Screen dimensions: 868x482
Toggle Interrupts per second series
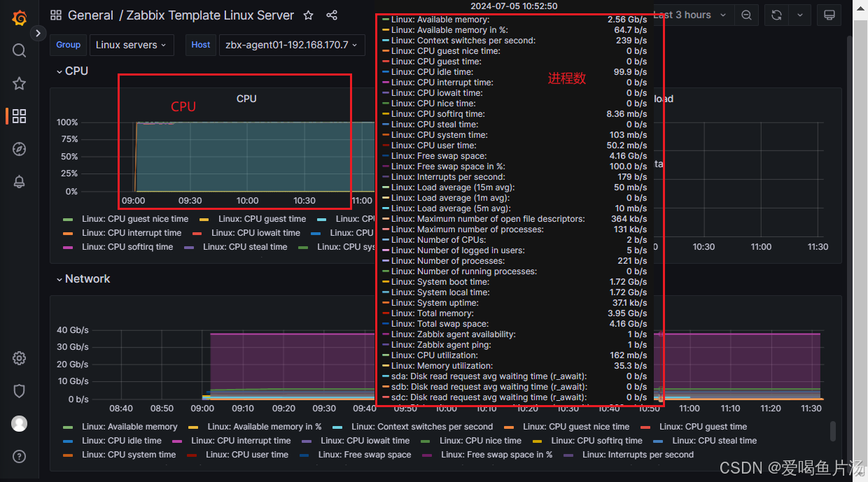coord(638,455)
